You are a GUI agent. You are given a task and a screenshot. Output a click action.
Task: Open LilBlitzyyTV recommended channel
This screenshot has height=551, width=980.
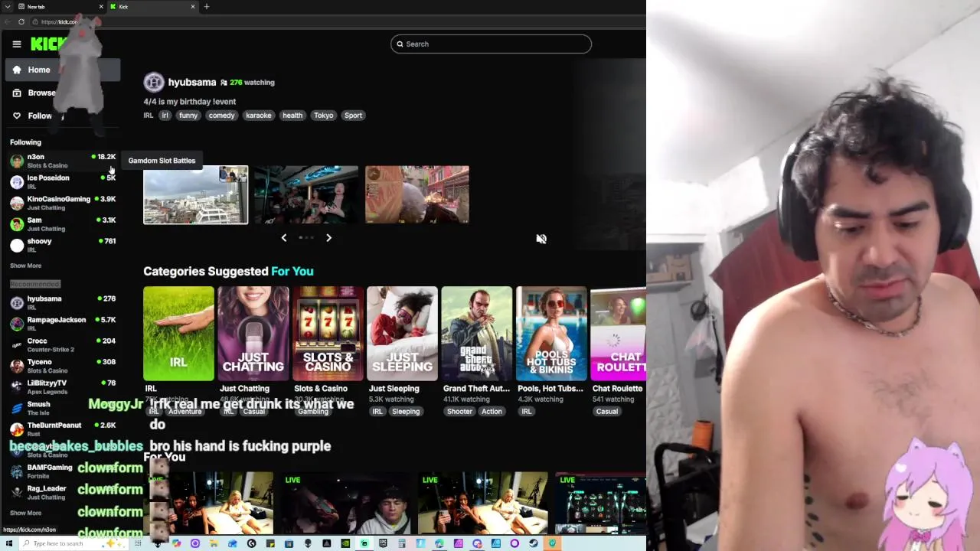63,386
